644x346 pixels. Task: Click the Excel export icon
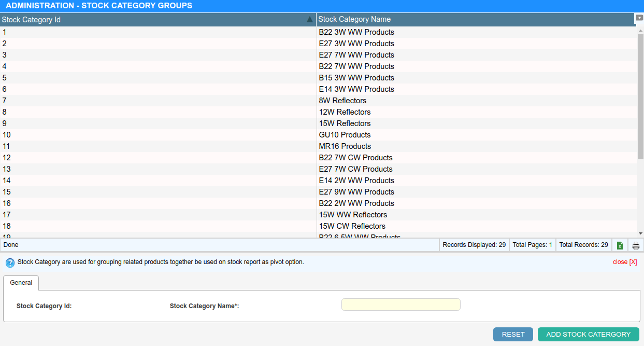(x=620, y=245)
